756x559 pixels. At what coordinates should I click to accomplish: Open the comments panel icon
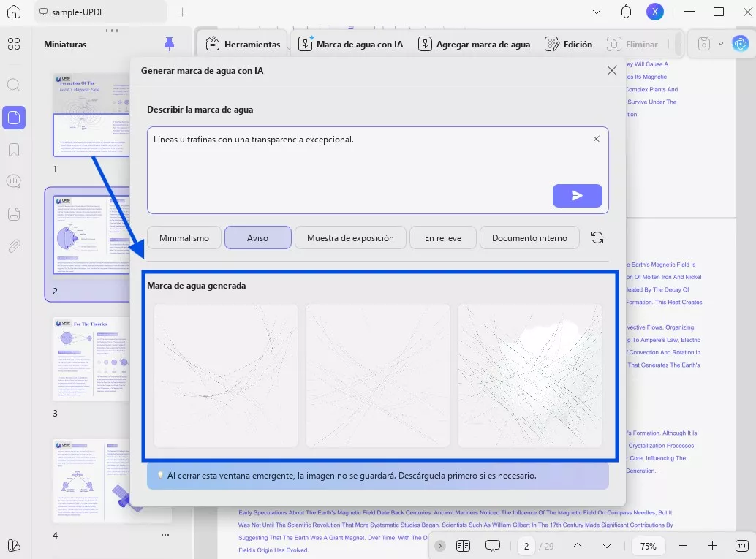pos(14,181)
